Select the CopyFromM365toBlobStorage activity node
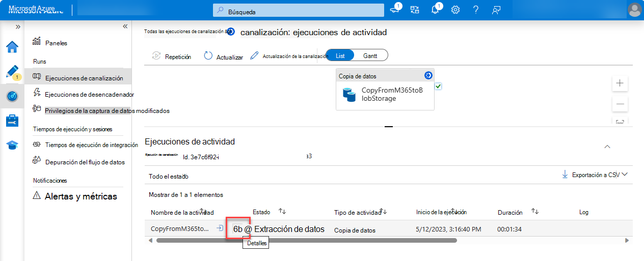644x261 pixels. 385,95
